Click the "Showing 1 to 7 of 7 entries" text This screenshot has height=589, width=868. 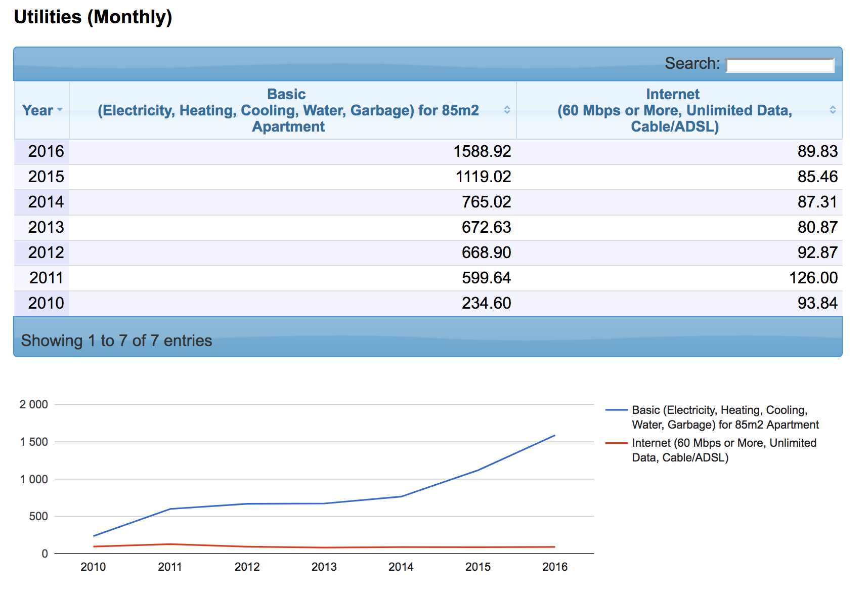click(116, 341)
